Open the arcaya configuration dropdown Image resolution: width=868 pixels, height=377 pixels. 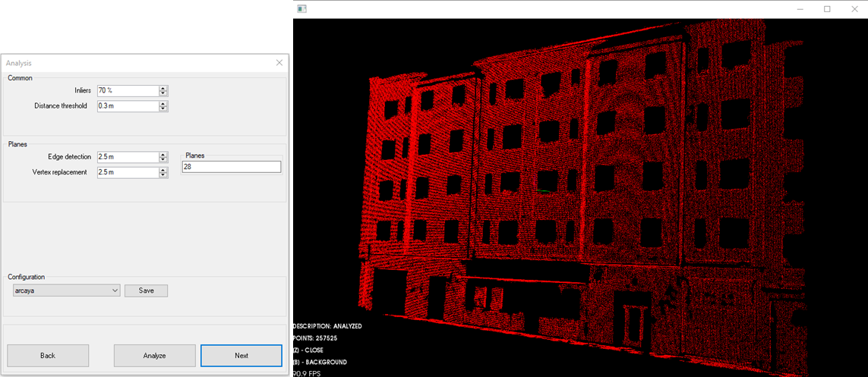point(66,291)
